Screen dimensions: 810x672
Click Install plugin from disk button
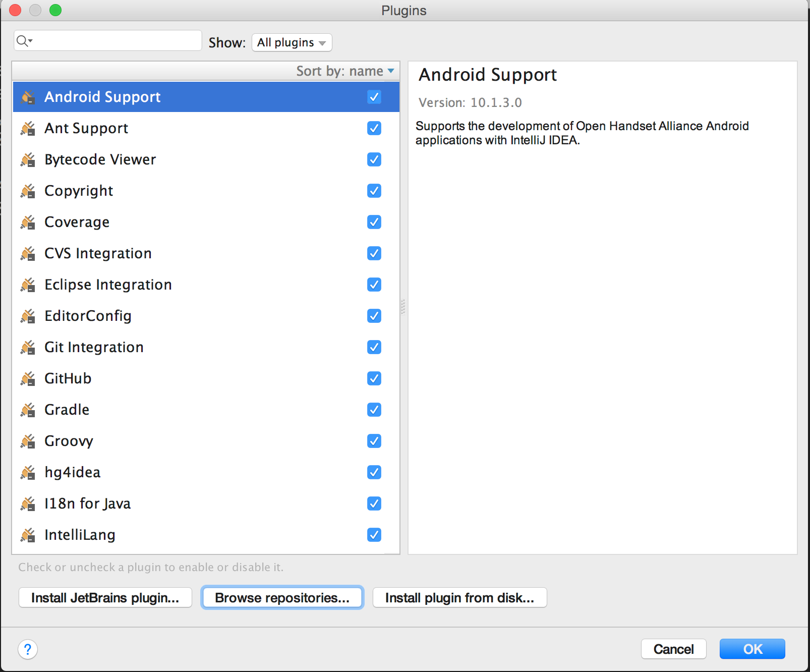[459, 598]
